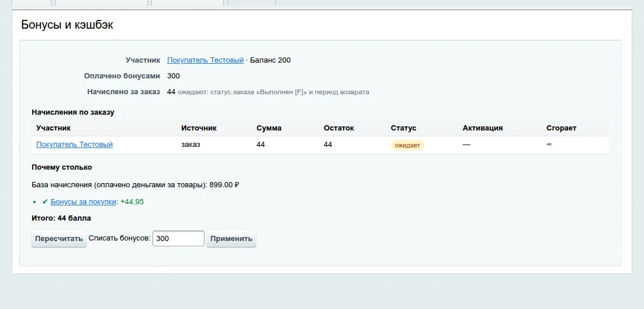
Task: Click the pending note about статус заказа Выполнен
Action: click(x=273, y=92)
